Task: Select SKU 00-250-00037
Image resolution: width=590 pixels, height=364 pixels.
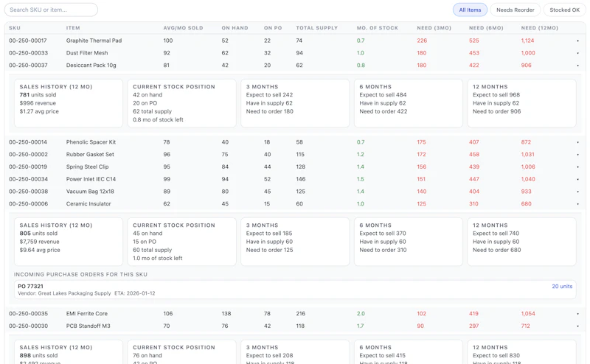Action: [x=28, y=66]
